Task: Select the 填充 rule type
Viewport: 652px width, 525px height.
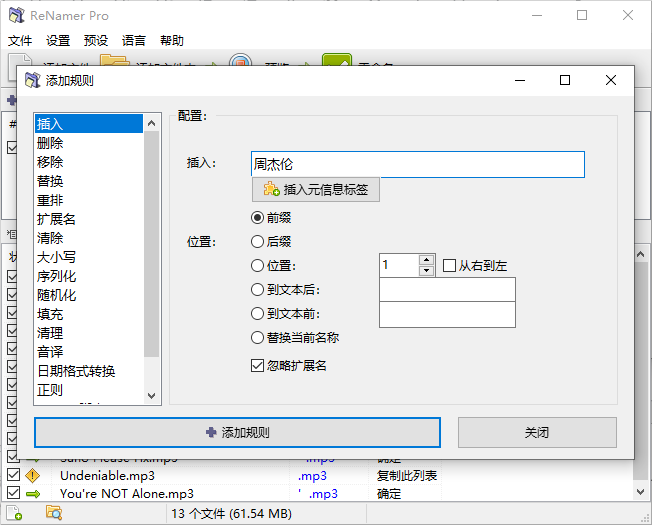Action: point(89,314)
